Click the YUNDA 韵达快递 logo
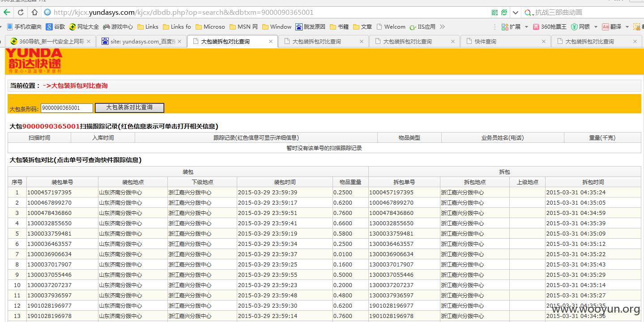The height and width of the screenshot is (322, 644). (x=34, y=61)
